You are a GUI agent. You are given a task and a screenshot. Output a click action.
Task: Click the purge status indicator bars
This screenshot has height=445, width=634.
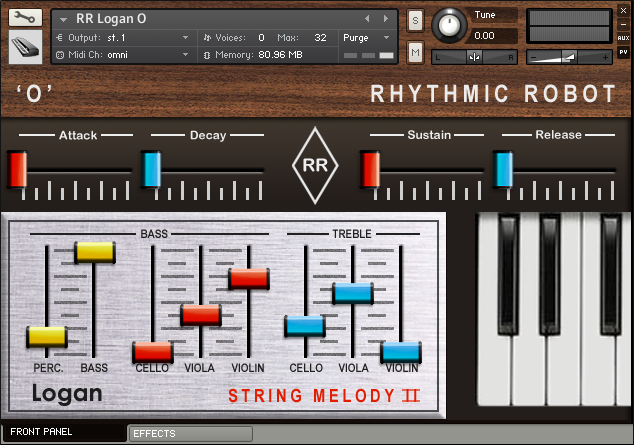pyautogui.click(x=368, y=55)
